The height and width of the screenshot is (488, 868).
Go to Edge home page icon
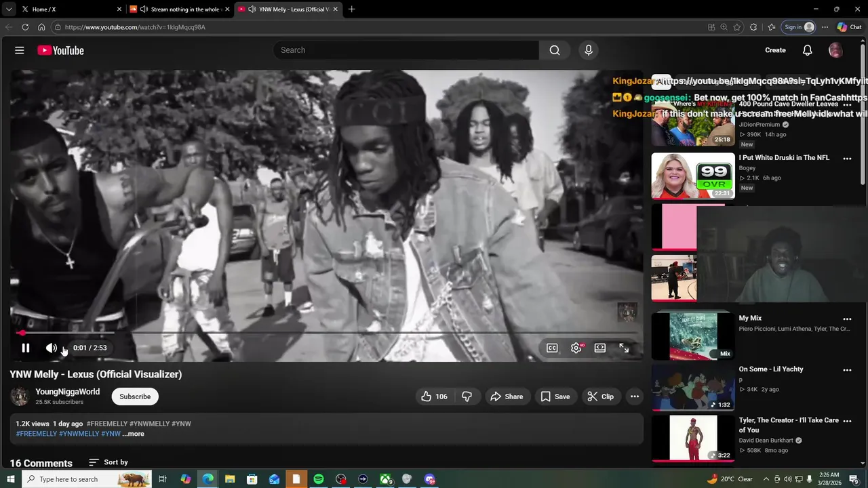click(x=41, y=27)
